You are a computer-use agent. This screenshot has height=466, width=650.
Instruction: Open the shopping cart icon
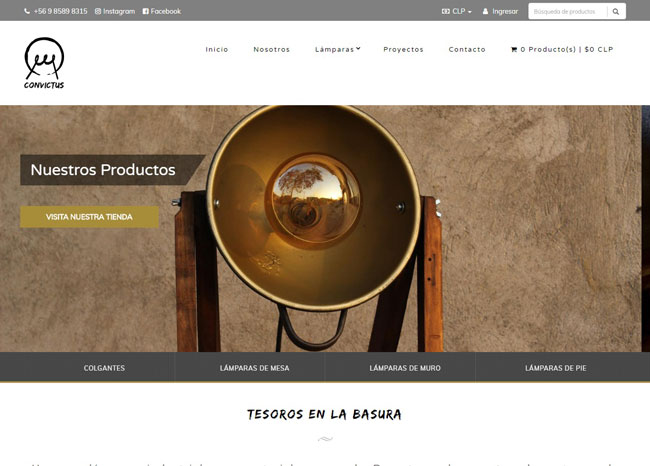(x=514, y=49)
